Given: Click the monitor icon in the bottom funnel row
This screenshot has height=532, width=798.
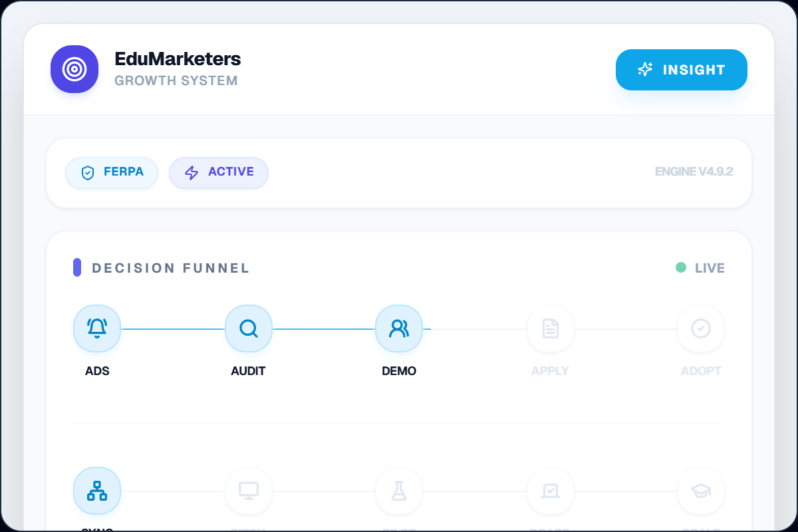Looking at the screenshot, I should (248, 490).
